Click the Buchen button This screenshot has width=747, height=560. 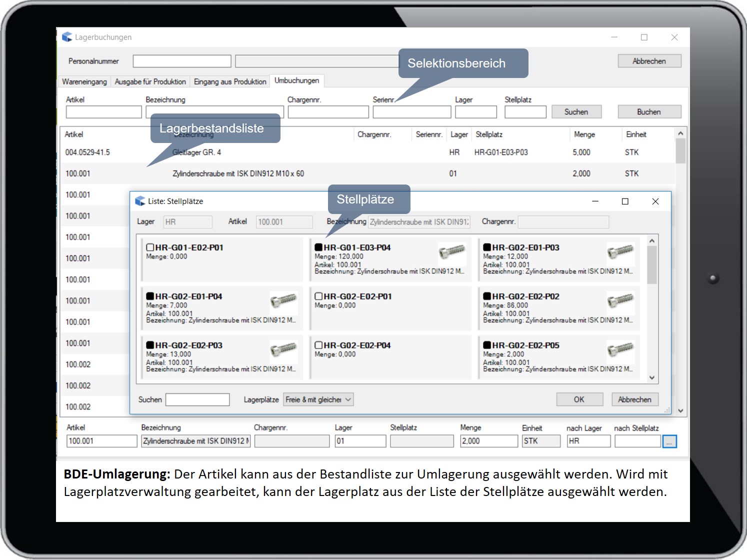pyautogui.click(x=649, y=112)
